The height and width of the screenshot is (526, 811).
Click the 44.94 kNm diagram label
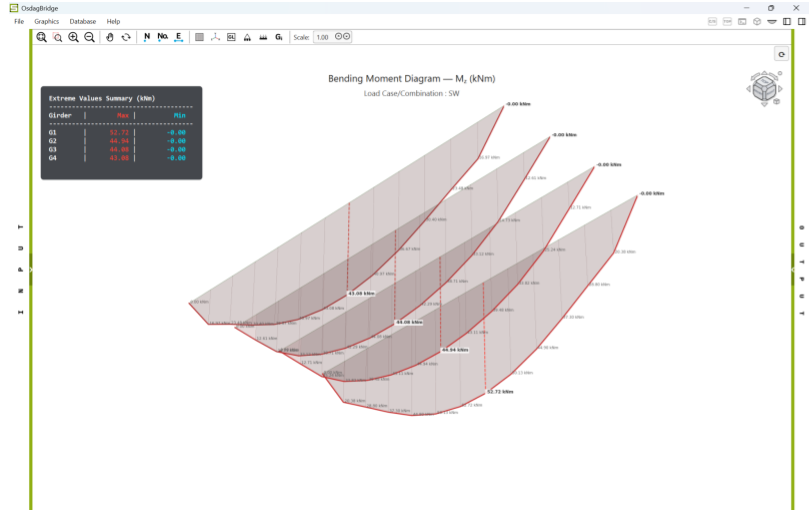click(455, 350)
